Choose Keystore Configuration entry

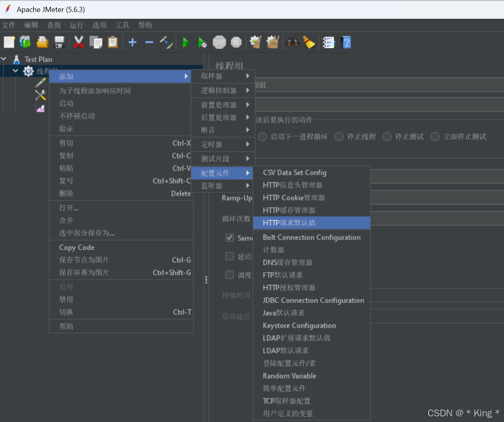coord(312,326)
